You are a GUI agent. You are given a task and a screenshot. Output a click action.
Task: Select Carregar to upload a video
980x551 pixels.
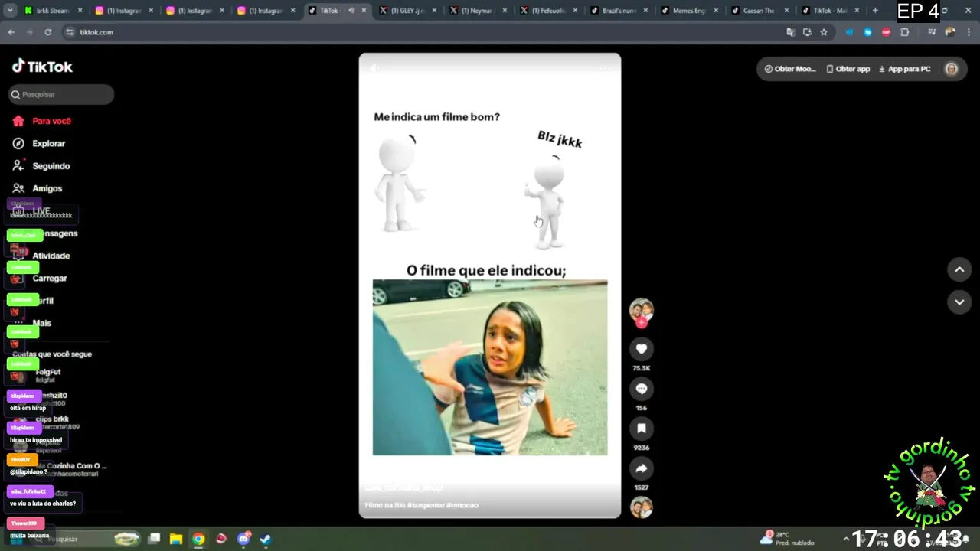coord(40,279)
